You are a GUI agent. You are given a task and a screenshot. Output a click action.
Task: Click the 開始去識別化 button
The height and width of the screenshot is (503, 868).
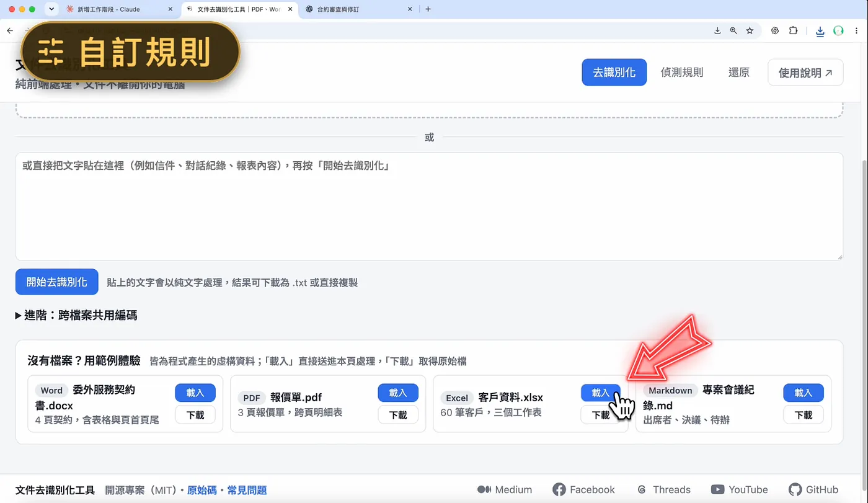[x=56, y=282]
